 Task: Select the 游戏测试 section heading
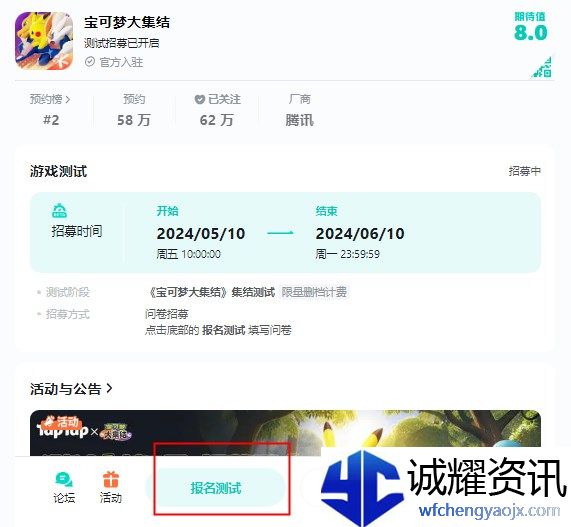(58, 171)
